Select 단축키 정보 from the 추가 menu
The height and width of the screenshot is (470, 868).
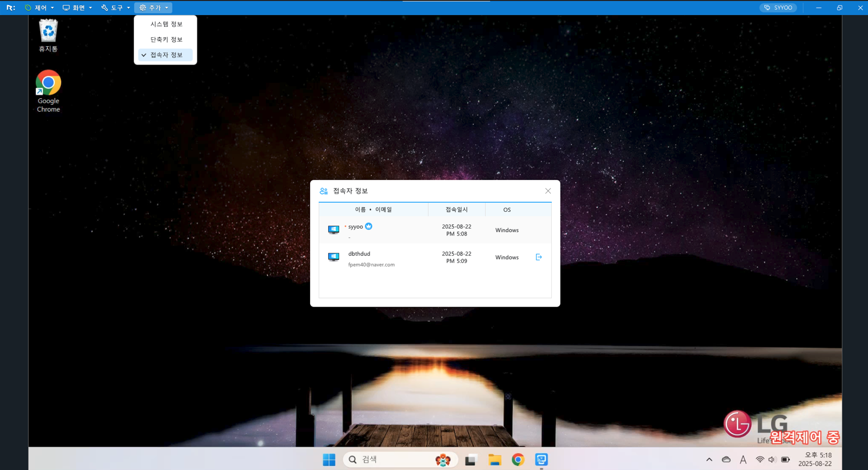pyautogui.click(x=166, y=39)
